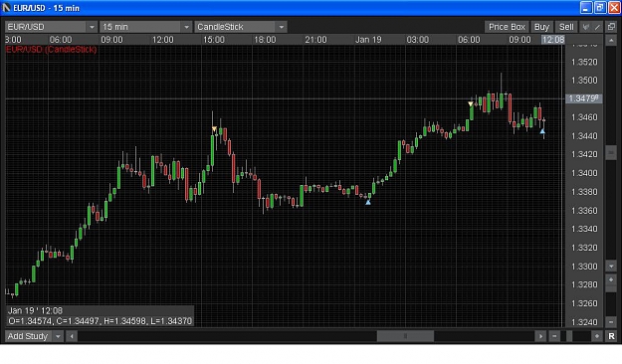
Task: Click the horizontal scrollbar thumb
Action: 405,336
